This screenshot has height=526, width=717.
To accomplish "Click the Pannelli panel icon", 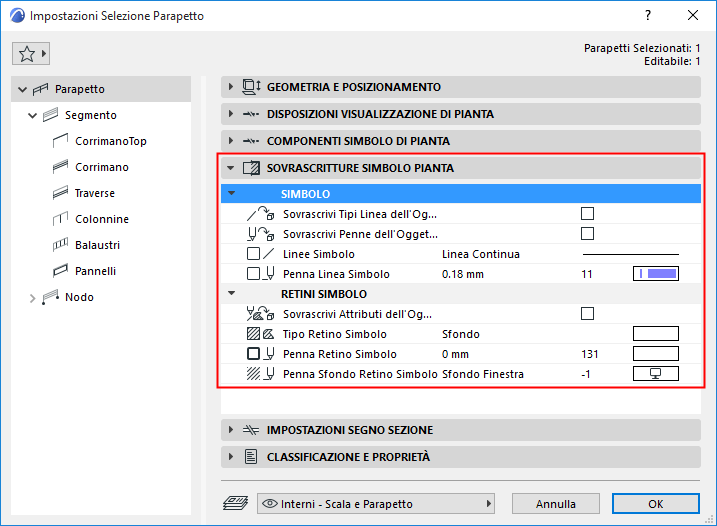I will coord(60,271).
